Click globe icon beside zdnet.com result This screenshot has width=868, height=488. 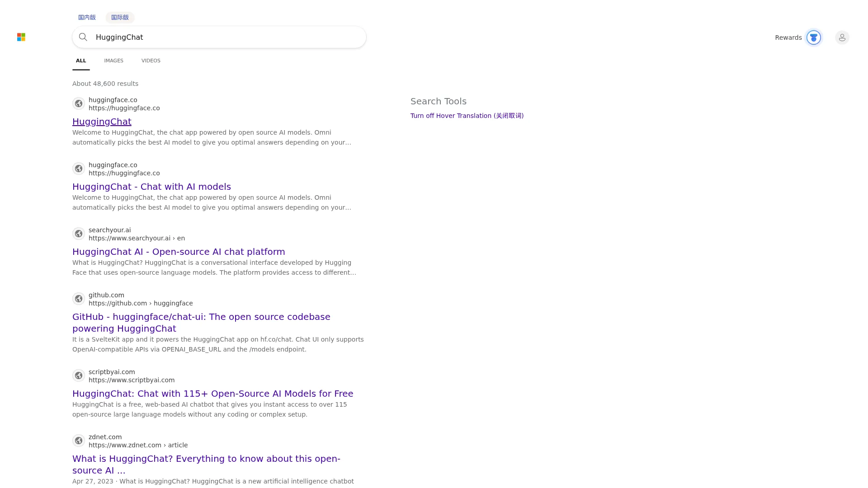[79, 441]
